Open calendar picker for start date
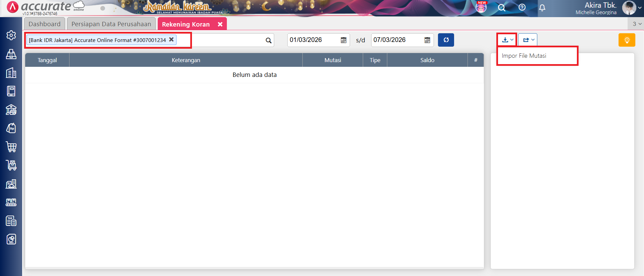 [343, 40]
